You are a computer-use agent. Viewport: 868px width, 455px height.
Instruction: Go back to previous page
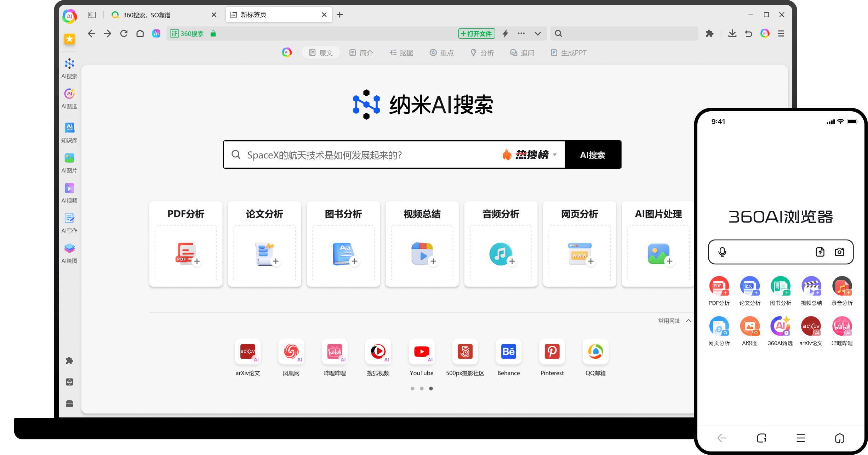point(91,34)
